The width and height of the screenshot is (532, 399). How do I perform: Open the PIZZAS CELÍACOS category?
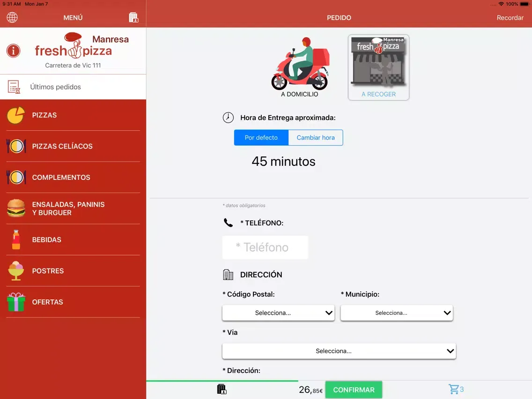73,146
